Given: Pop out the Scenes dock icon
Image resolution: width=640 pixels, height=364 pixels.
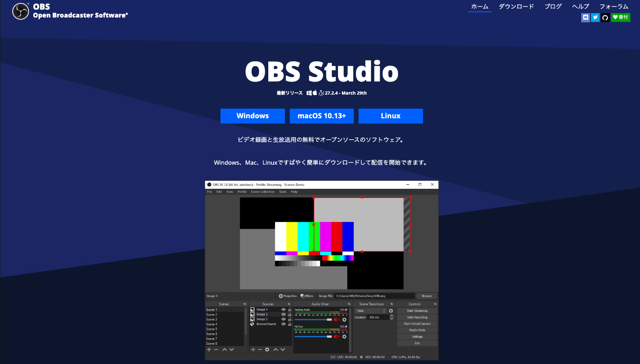Looking at the screenshot, I should [245, 304].
